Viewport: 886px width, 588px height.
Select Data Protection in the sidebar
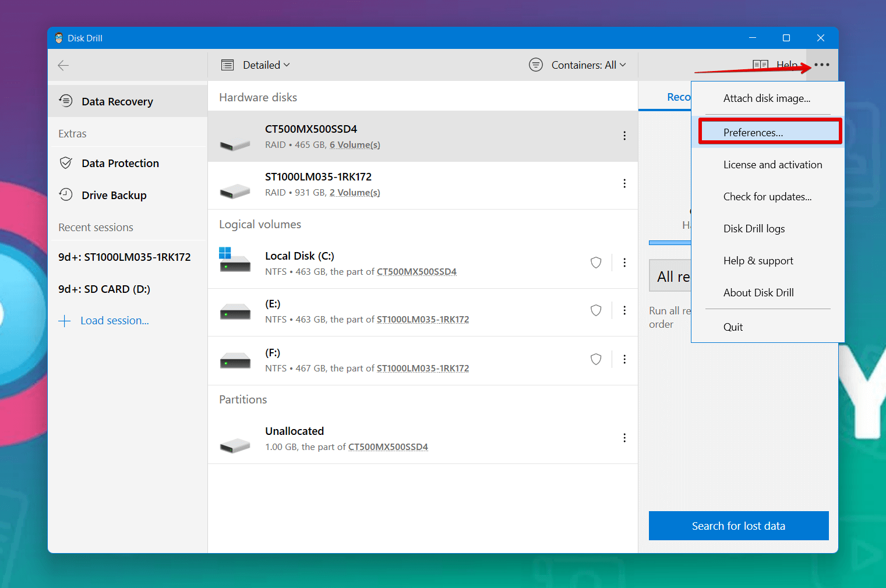point(128,163)
